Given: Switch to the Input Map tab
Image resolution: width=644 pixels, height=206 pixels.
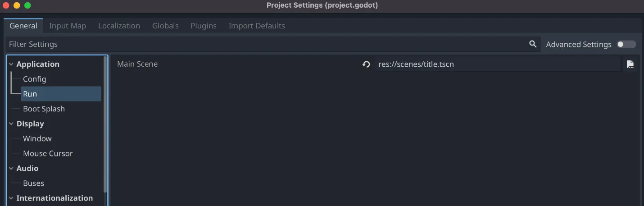Looking at the screenshot, I should click(x=68, y=26).
